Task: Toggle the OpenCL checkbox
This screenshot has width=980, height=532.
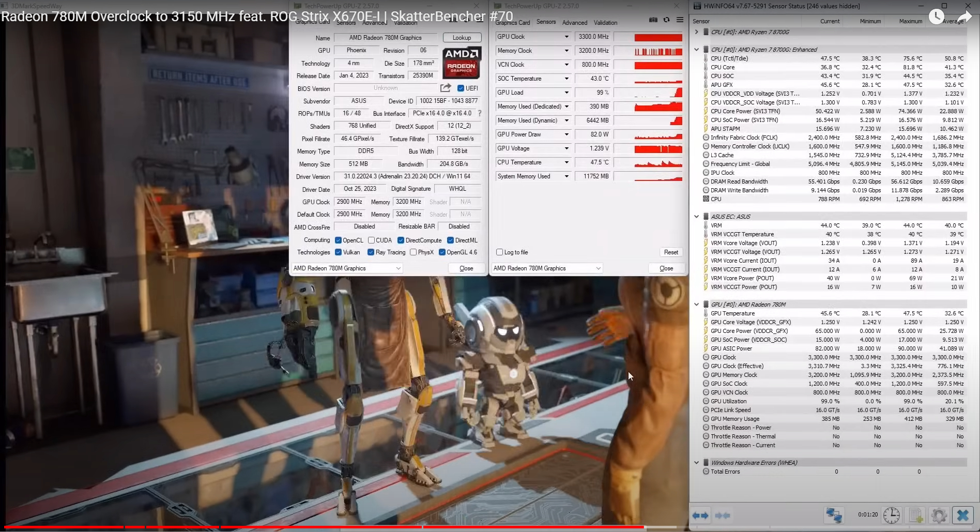Action: point(338,240)
